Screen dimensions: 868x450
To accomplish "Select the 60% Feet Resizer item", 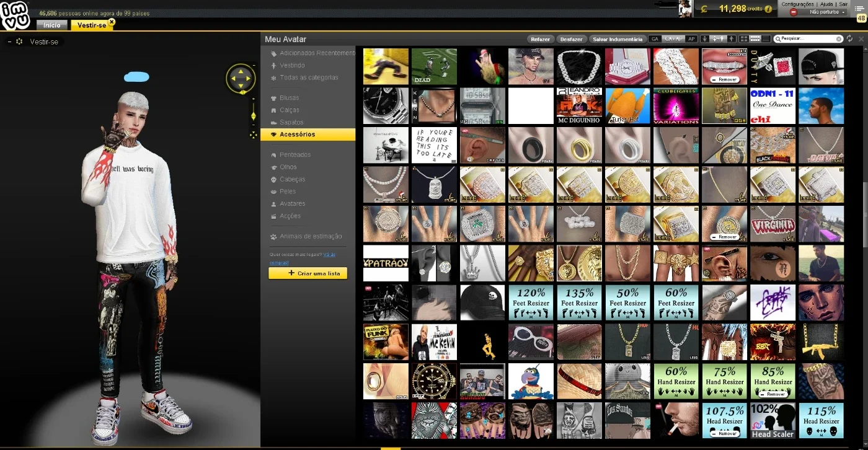I will (676, 302).
